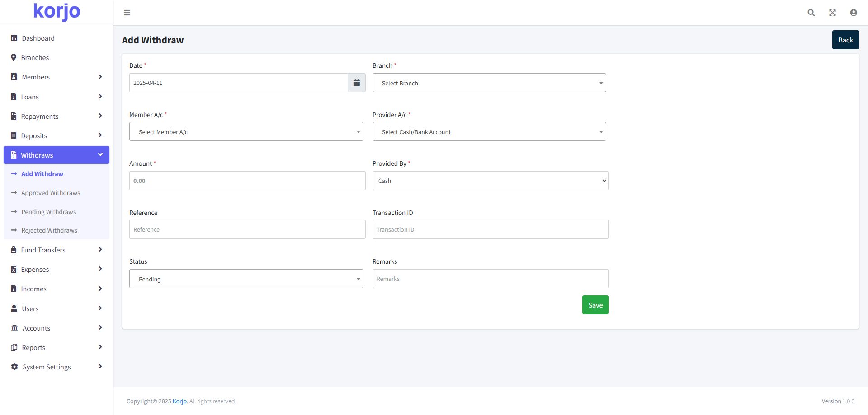This screenshot has width=868, height=415.
Task: Click into the Amount input field
Action: [x=247, y=181]
